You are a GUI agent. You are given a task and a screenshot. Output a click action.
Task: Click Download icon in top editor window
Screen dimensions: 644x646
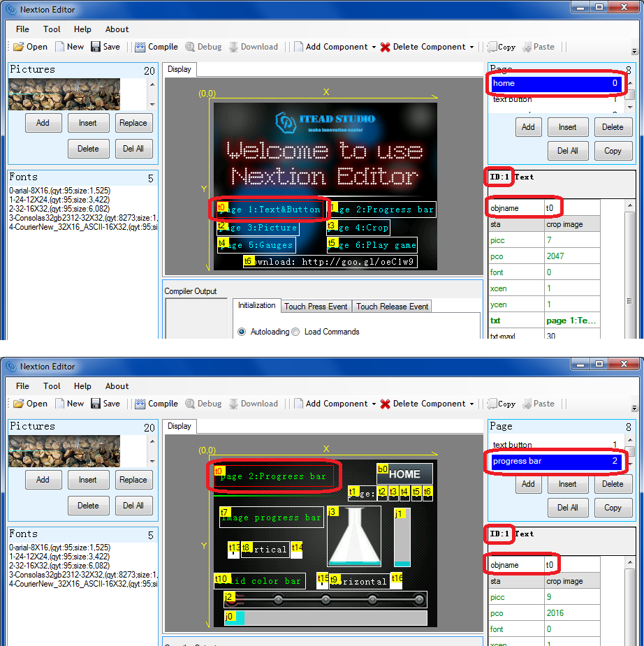(233, 47)
